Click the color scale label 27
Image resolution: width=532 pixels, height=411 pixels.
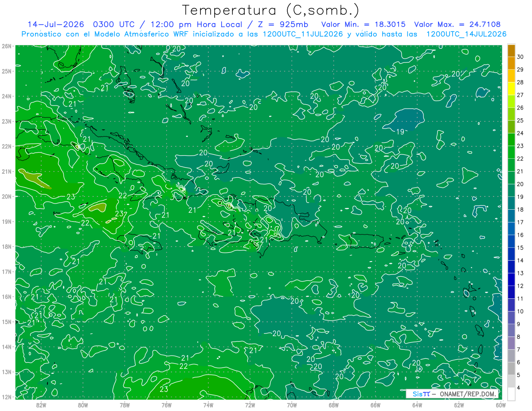coord(520,95)
